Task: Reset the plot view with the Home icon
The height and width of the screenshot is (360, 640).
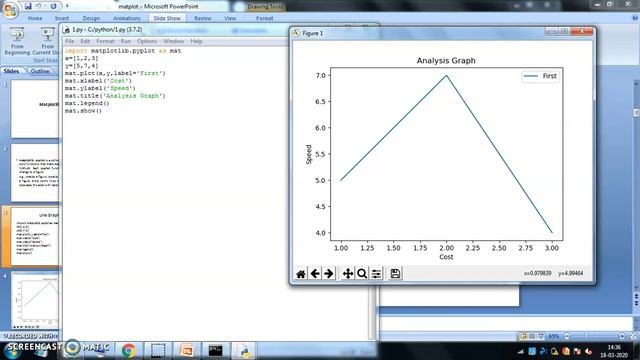Action: click(x=301, y=274)
